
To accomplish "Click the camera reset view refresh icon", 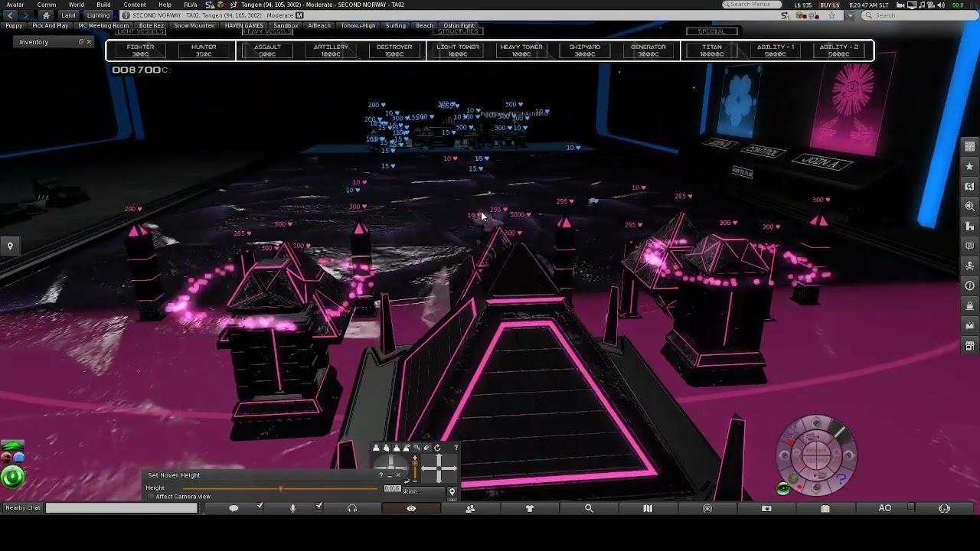I will (x=437, y=448).
